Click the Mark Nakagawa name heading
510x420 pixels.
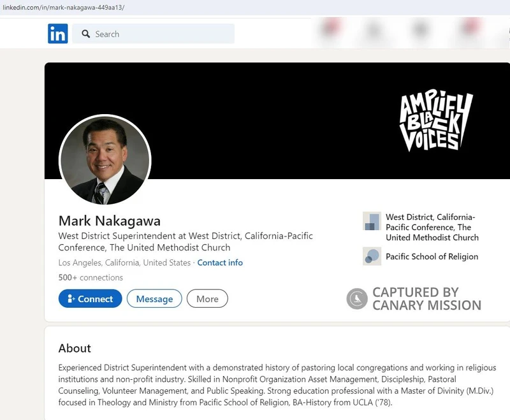pyautogui.click(x=110, y=221)
